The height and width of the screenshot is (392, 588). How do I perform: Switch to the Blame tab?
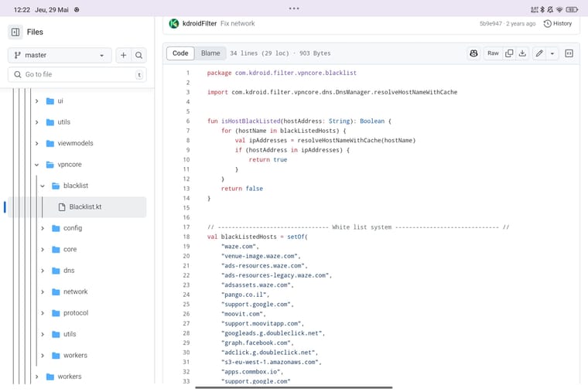pyautogui.click(x=210, y=53)
